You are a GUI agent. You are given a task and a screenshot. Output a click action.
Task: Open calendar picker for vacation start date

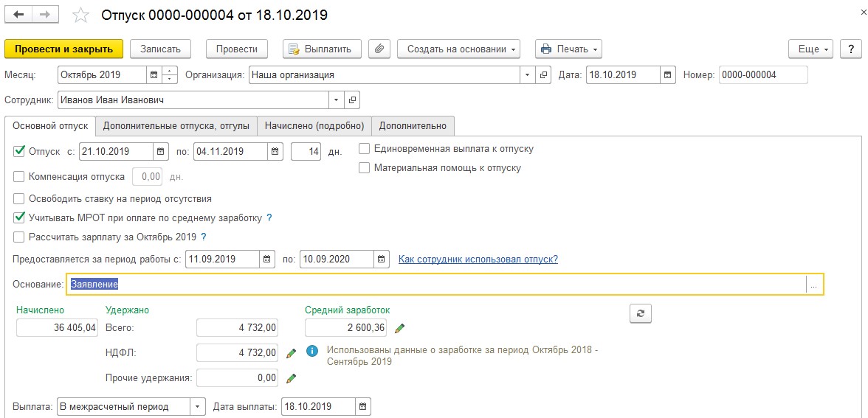[161, 152]
